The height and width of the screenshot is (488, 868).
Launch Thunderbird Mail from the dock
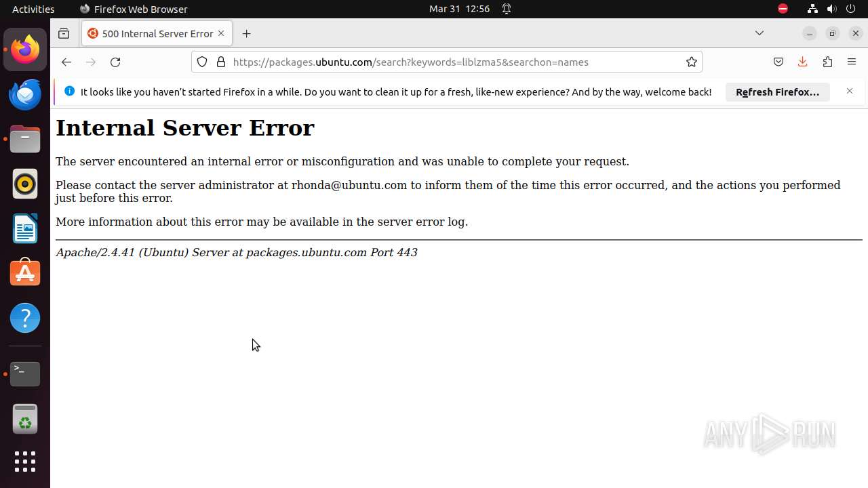[25, 94]
